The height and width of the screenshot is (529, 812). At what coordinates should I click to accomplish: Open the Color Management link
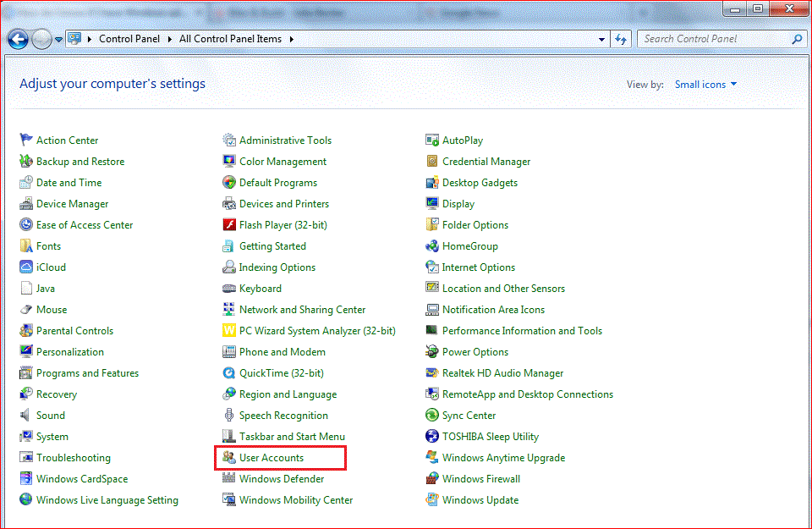(283, 161)
